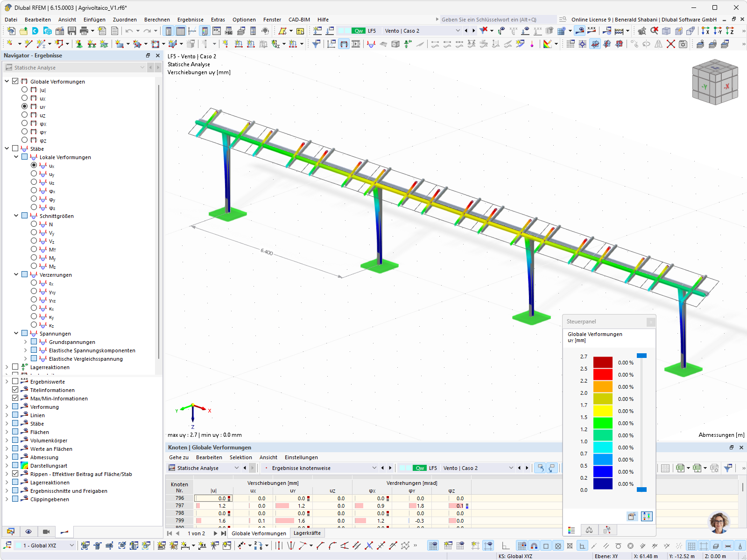Click the Undo arrow icon
This screenshot has width=747, height=560.
[x=129, y=31]
